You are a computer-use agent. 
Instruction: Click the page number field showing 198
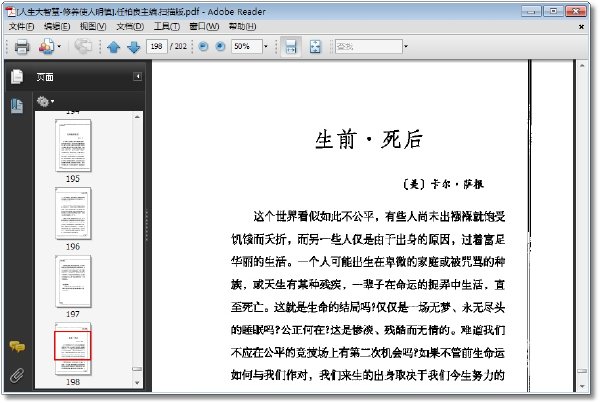(157, 47)
